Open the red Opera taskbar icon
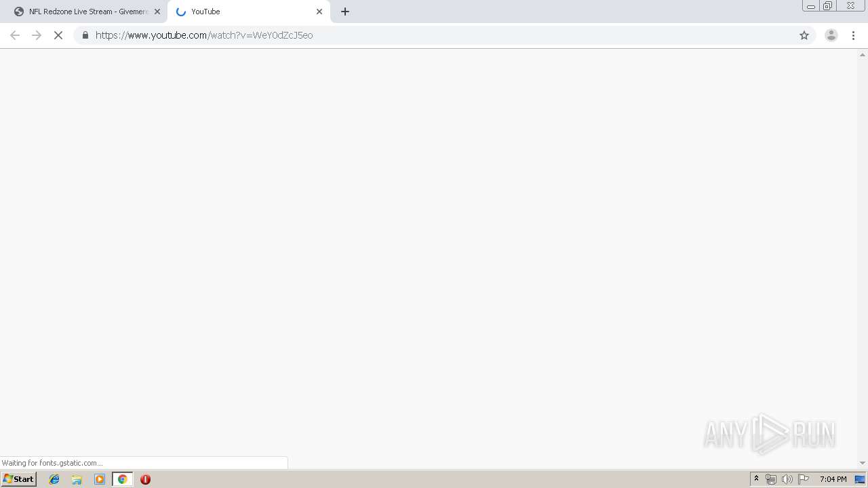Viewport: 868px width, 488px height. 145,479
